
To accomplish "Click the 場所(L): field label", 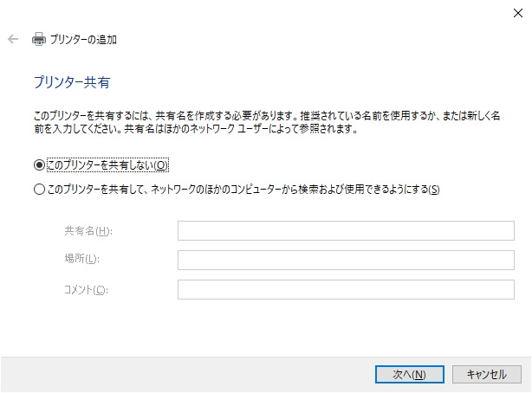I will [x=81, y=259].
